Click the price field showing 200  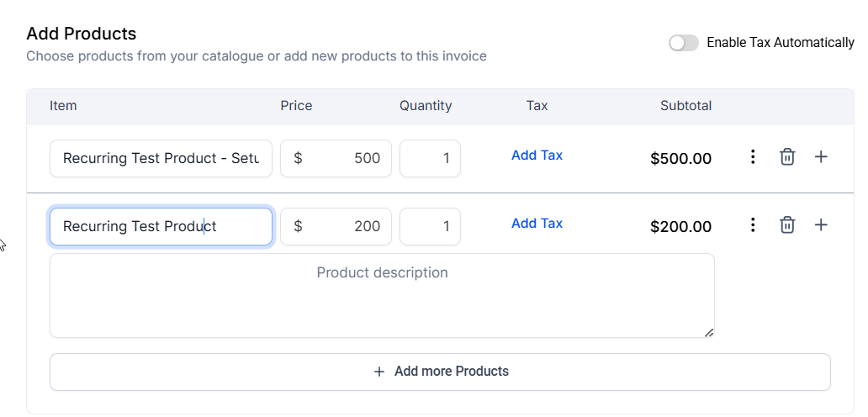tap(336, 227)
